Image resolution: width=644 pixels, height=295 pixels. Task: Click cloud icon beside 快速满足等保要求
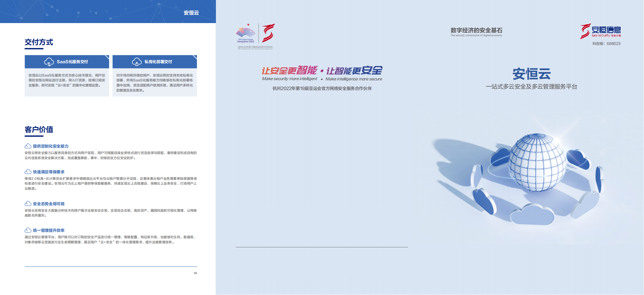click(x=28, y=172)
